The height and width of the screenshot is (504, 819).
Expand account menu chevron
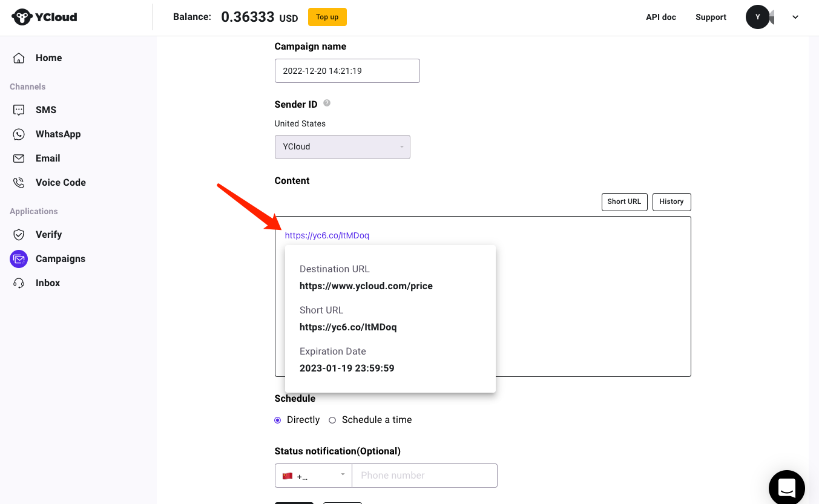[795, 17]
